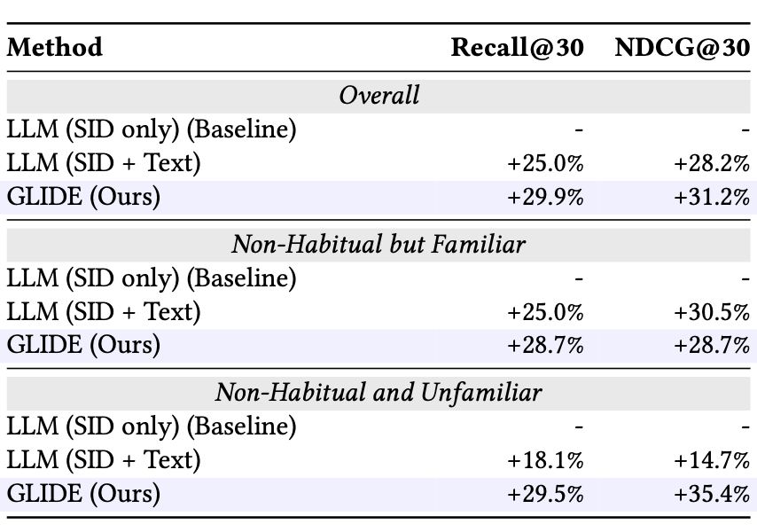Image resolution: width=757 pixels, height=532 pixels.
Task: Click the NDCG@30 column header
Action: (x=683, y=47)
